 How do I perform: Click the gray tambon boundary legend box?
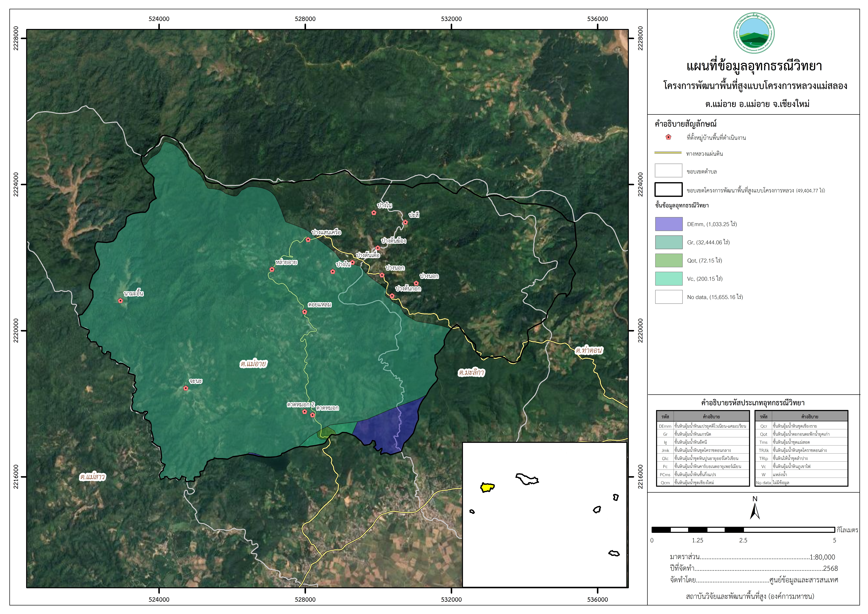[x=669, y=171]
